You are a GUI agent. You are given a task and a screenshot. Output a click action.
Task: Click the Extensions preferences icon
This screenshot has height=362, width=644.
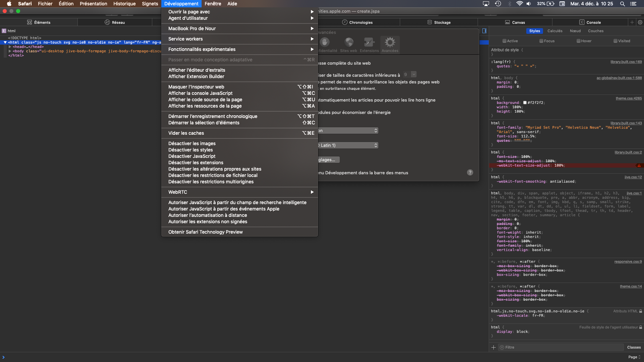369,43
